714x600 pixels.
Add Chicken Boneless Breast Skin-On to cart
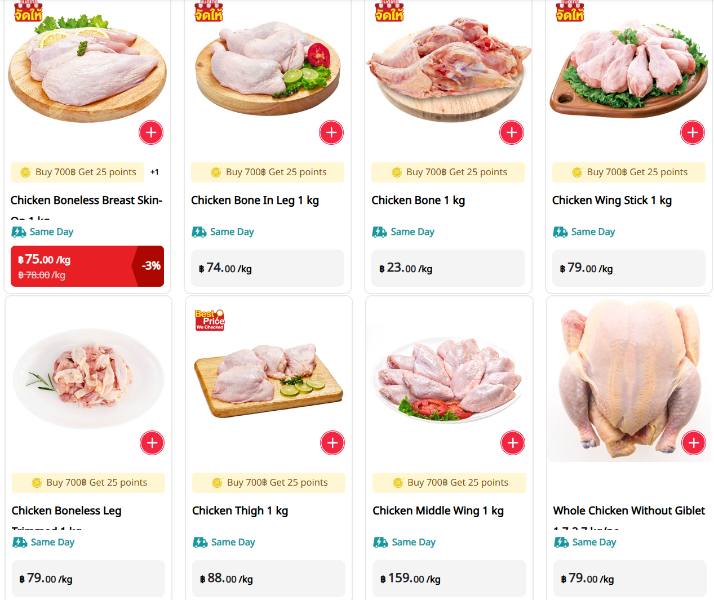click(x=151, y=132)
